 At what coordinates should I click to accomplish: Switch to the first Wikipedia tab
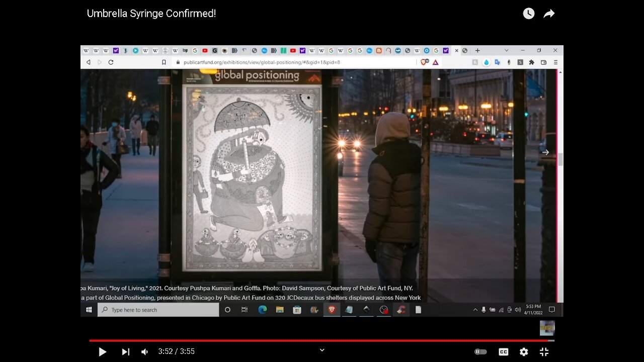click(86, 50)
